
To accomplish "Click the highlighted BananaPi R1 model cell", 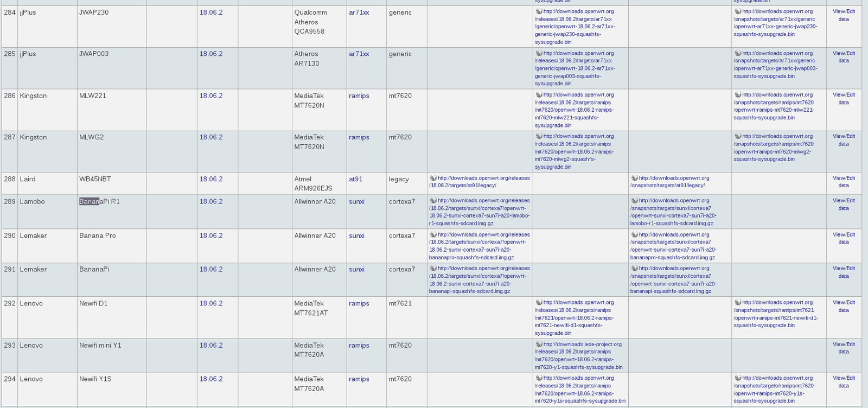I will point(99,202).
